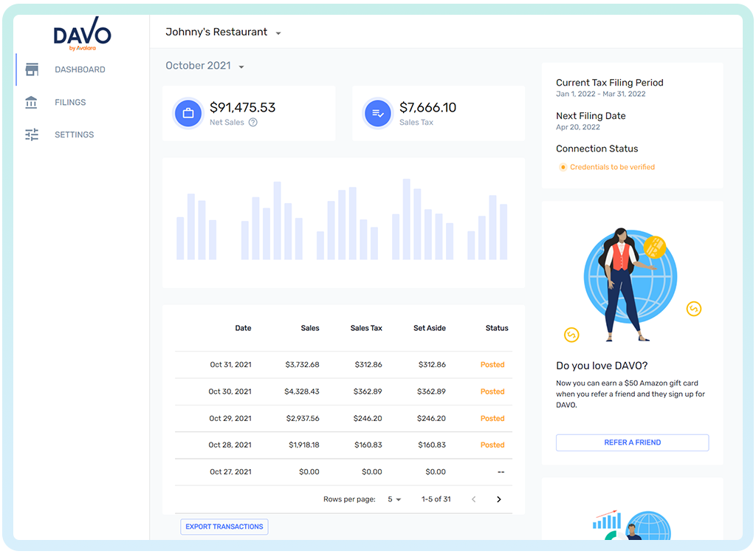Click the Net Sales help question icon

(253, 123)
